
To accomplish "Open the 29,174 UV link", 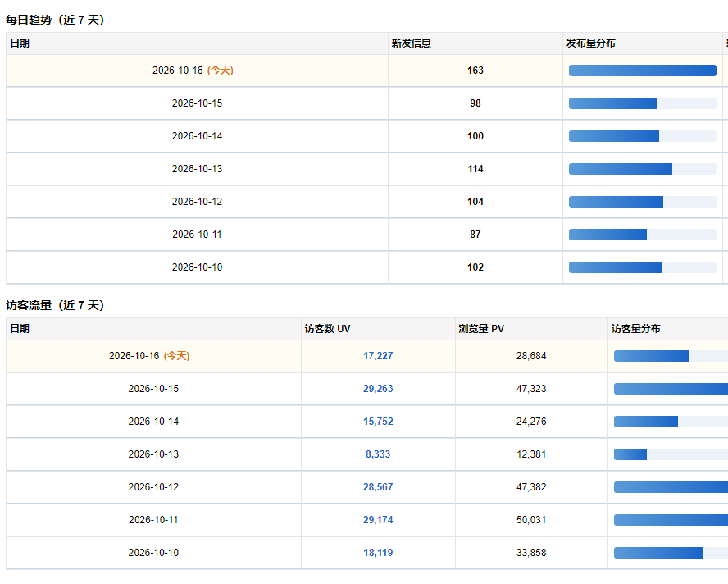I will coord(378,520).
